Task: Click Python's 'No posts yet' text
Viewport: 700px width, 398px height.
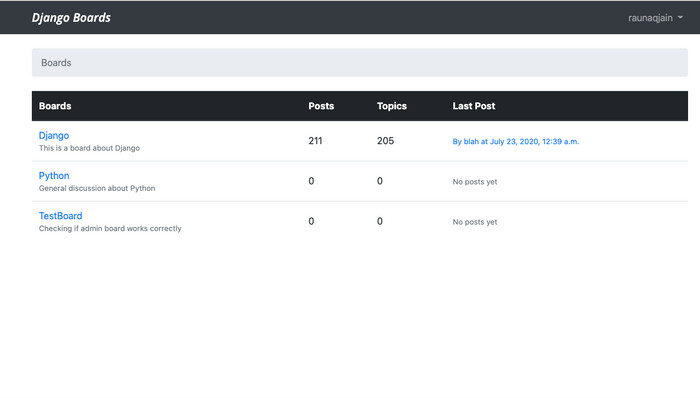Action: [475, 182]
